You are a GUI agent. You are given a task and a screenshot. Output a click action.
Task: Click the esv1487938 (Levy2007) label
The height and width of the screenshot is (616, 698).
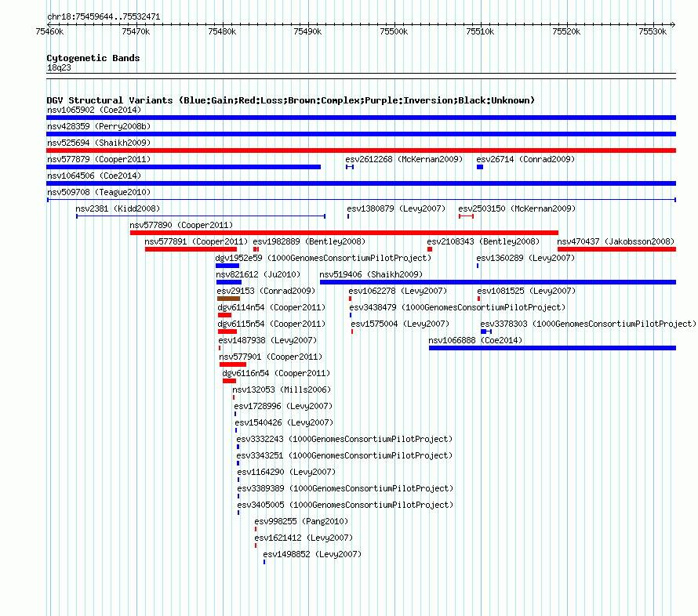pos(267,340)
